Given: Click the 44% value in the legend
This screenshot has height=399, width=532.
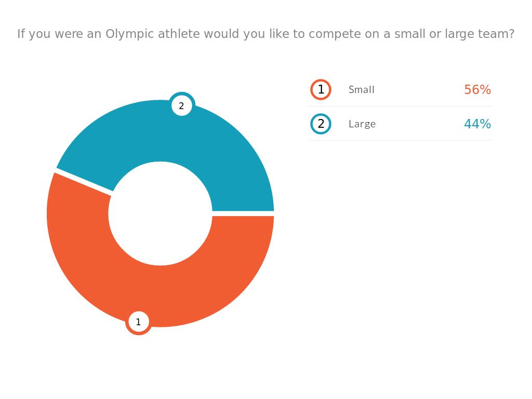Looking at the screenshot, I should point(477,124).
